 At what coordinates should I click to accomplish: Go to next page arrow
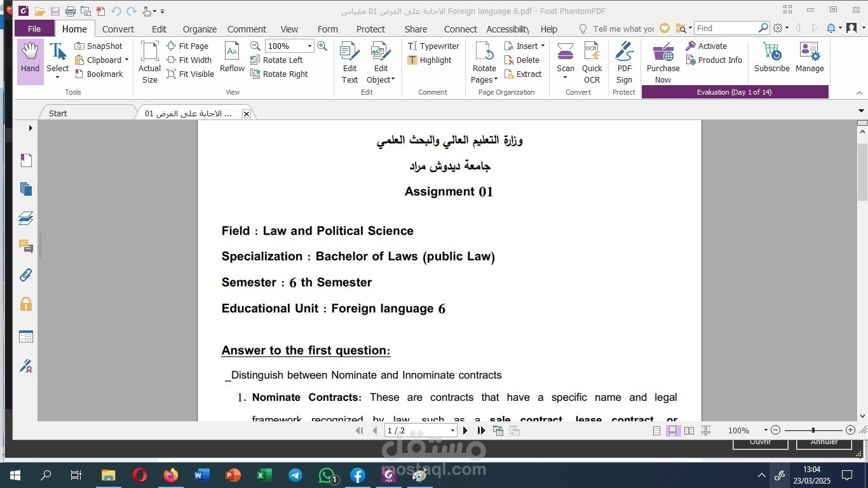point(465,430)
